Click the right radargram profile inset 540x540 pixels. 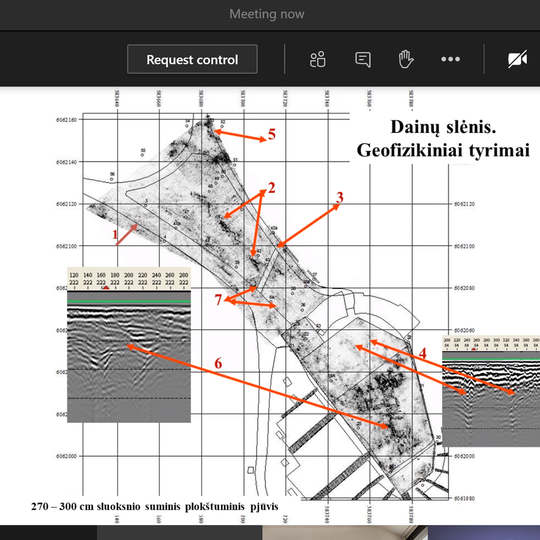pyautogui.click(x=491, y=391)
